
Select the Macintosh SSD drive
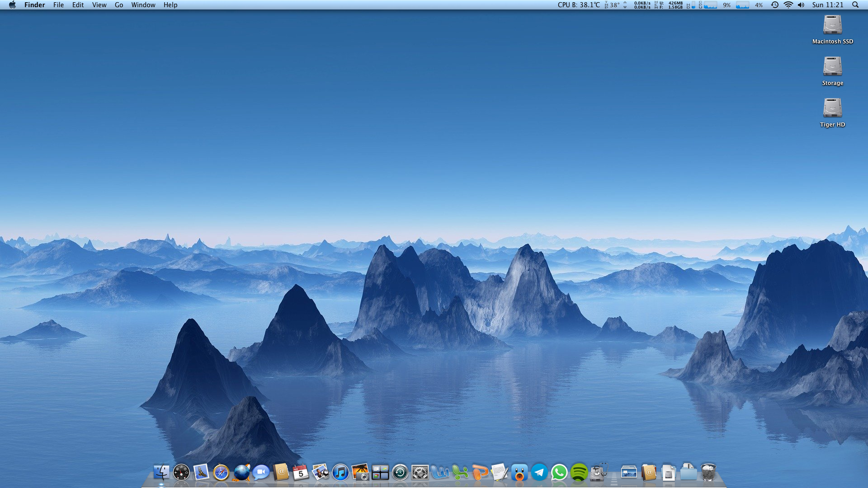click(832, 25)
